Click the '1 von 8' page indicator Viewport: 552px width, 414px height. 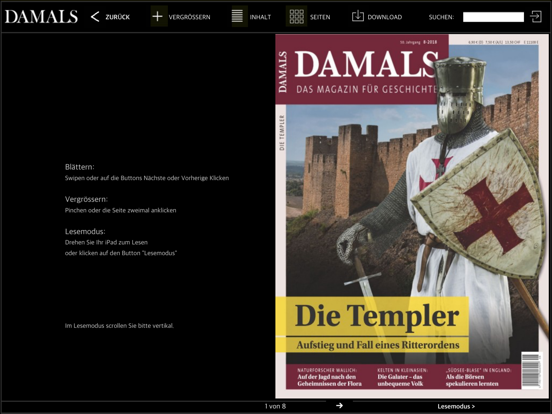pos(275,406)
